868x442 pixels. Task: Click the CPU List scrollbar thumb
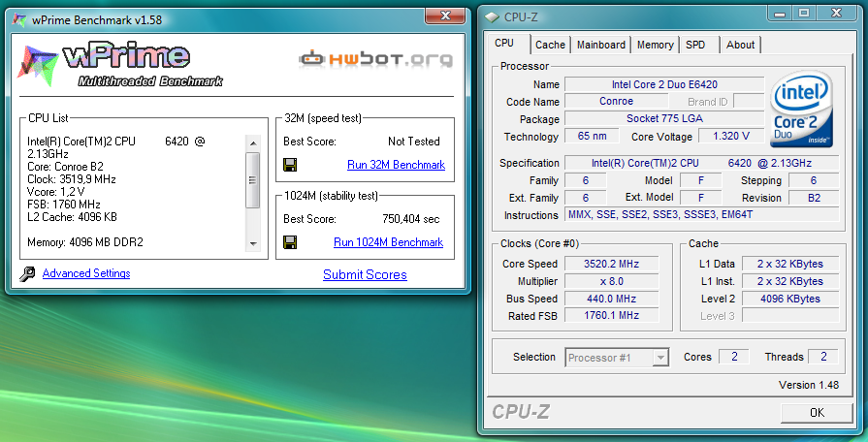[253, 180]
